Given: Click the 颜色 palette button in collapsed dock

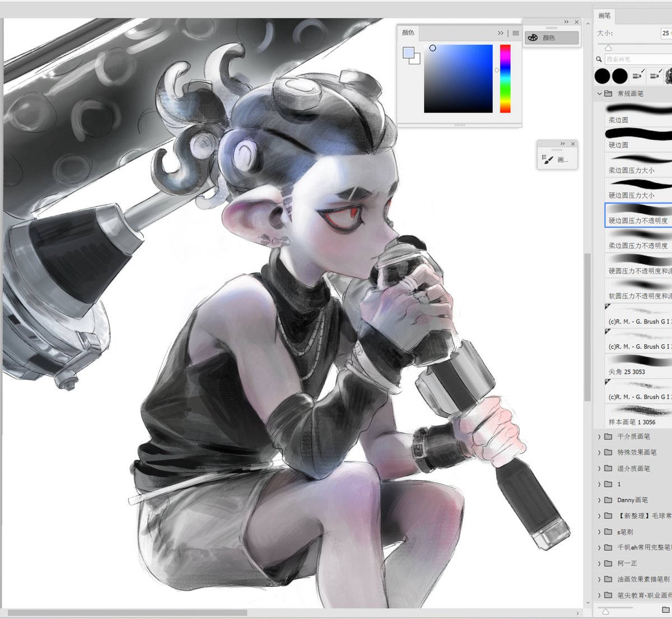Looking at the screenshot, I should point(552,37).
